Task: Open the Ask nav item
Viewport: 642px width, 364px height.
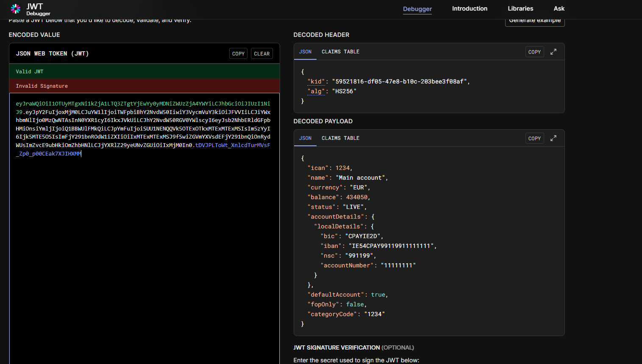Action: (559, 8)
